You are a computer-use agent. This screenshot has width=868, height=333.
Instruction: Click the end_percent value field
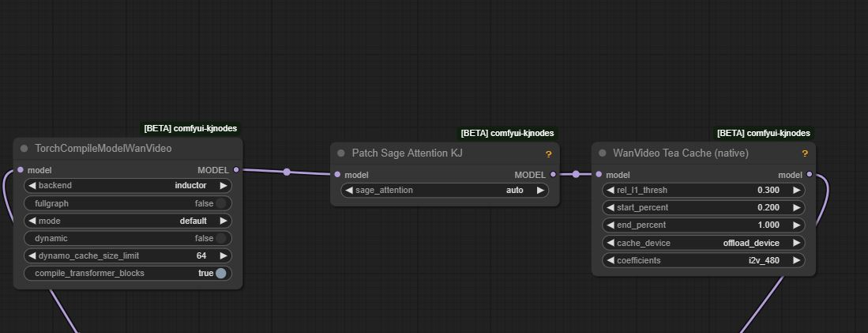pos(704,225)
